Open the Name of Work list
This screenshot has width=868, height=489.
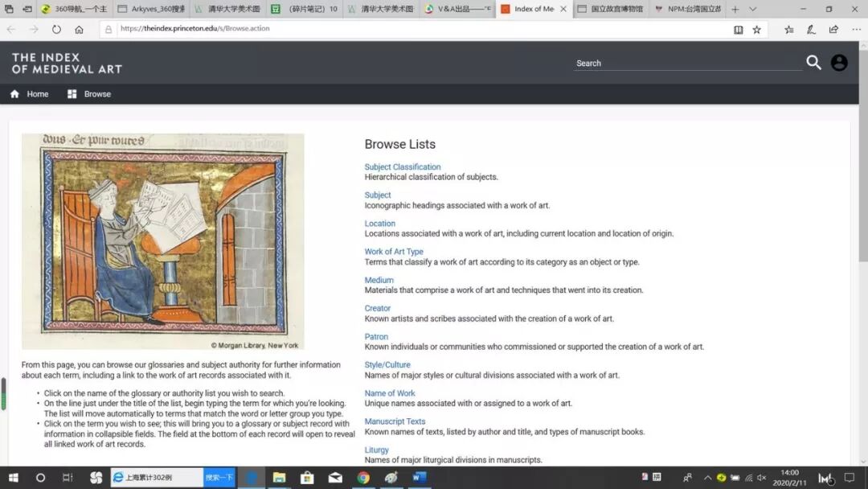point(390,393)
